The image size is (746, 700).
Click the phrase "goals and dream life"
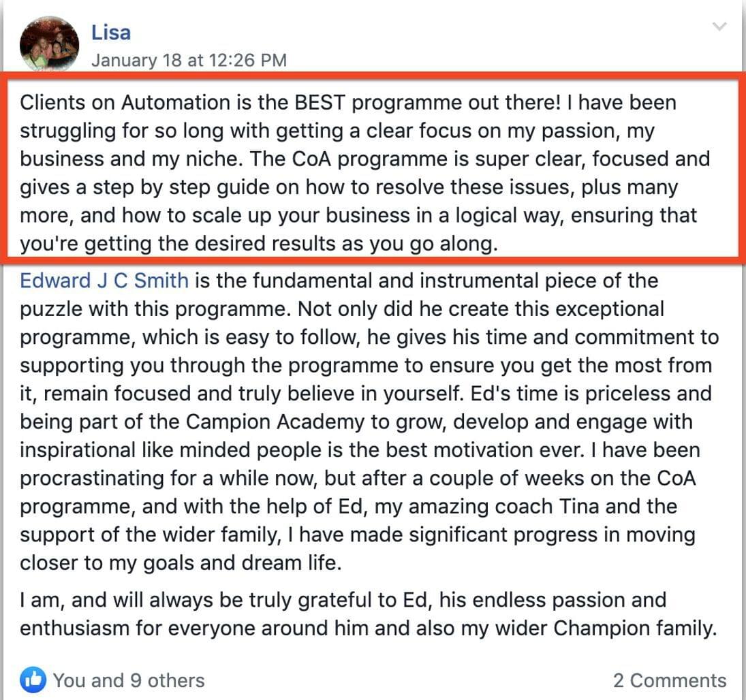[x=242, y=563]
